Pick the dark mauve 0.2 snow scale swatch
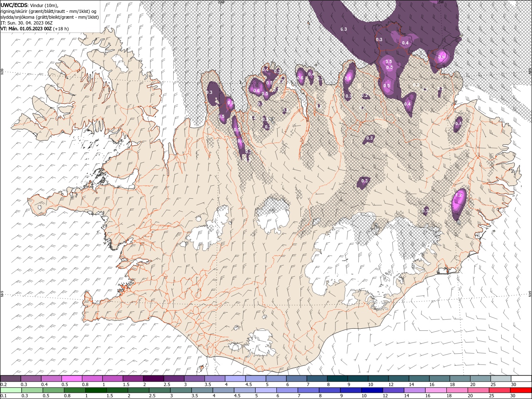 [11, 379]
